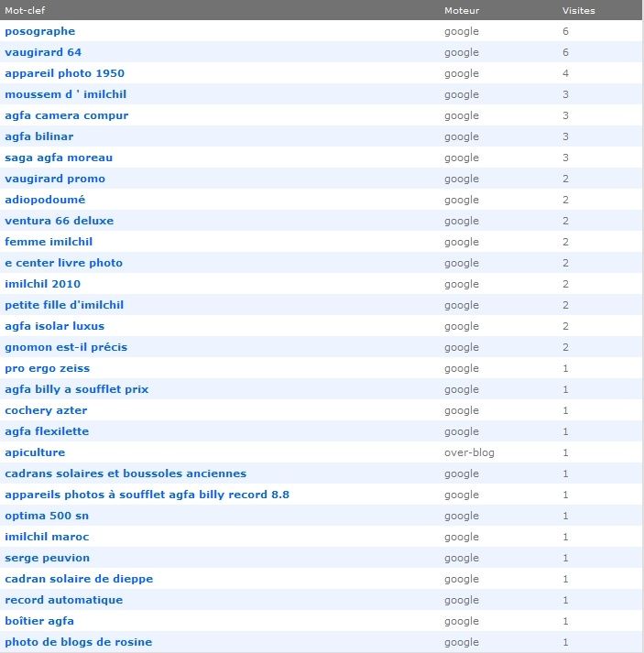Click on 'adiopodoumé' keyword
The height and width of the screenshot is (653, 644).
(x=45, y=200)
